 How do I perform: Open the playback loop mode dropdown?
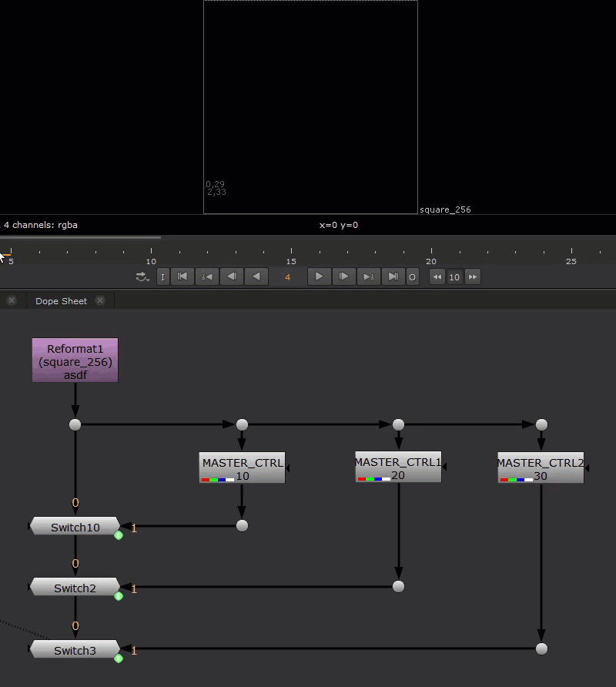coord(142,277)
